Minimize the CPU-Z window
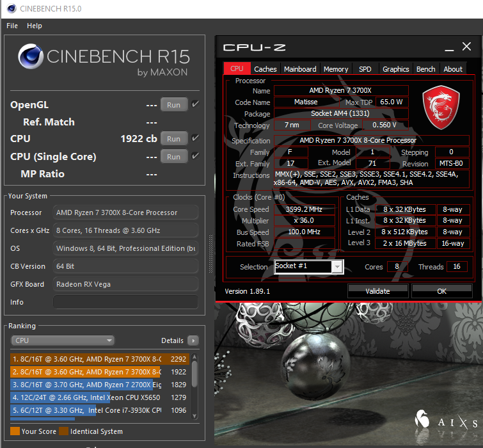 (449, 48)
